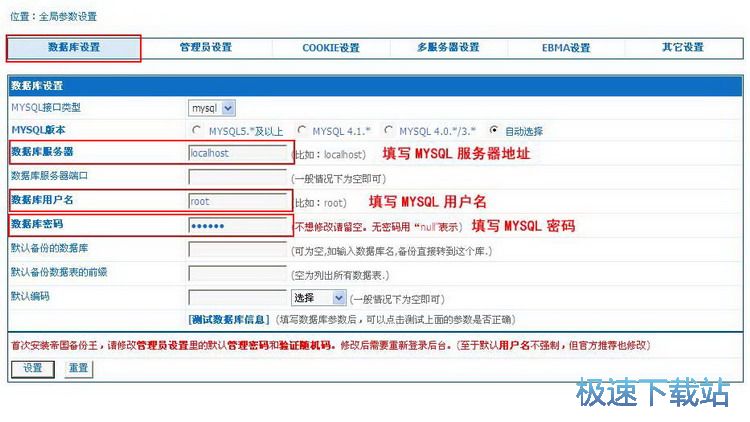This screenshot has height=422, width=750.
Task: Focus the 默认备份的数据库 input field
Action: tap(237, 250)
